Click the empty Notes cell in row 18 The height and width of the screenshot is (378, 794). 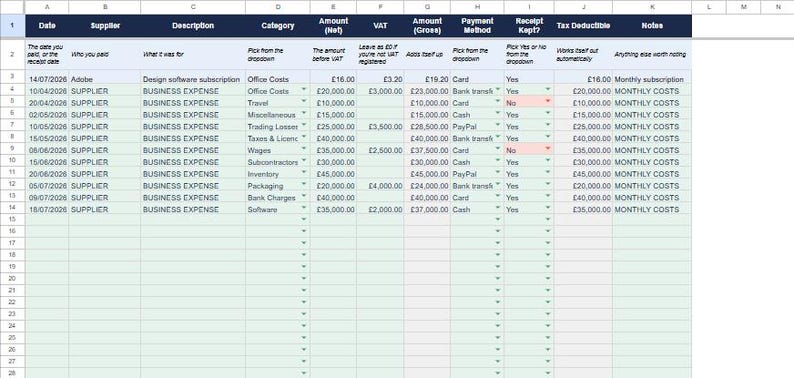[x=652, y=256]
